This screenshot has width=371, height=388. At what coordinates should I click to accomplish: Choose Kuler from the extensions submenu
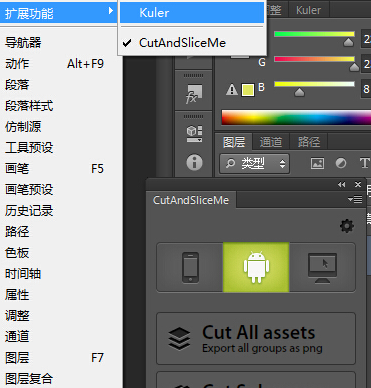[x=192, y=13]
